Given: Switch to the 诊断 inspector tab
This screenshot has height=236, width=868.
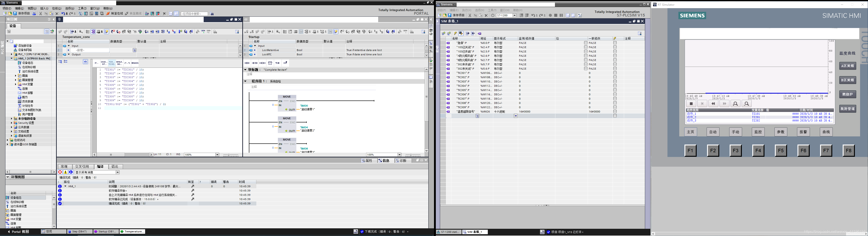Looking at the screenshot, I should [403, 161].
